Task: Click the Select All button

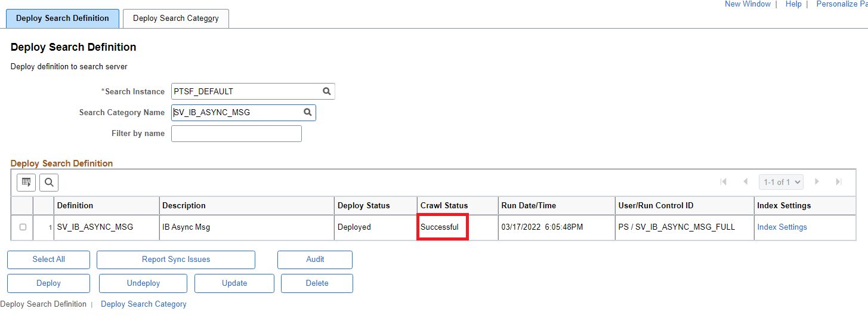Action: (x=48, y=260)
